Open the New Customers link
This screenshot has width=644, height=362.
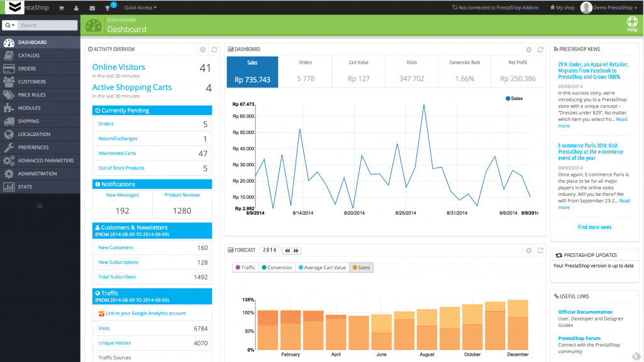116,247
